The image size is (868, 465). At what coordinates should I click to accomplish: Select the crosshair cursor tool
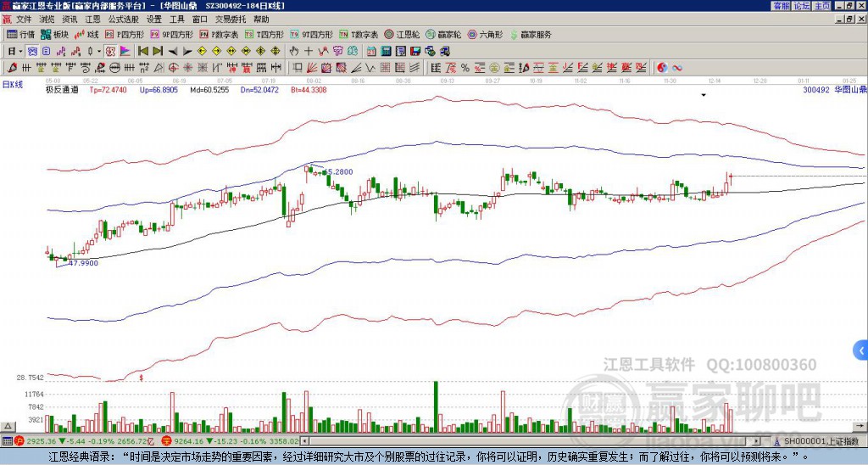point(309,52)
